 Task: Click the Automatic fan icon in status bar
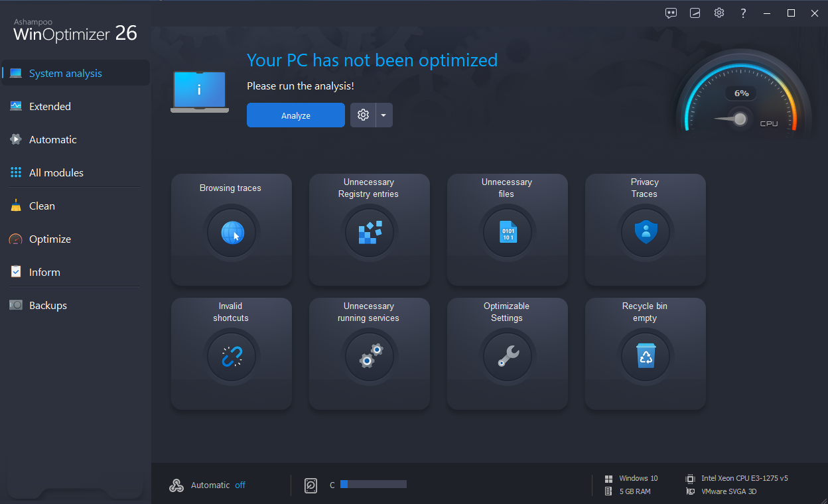(x=176, y=485)
